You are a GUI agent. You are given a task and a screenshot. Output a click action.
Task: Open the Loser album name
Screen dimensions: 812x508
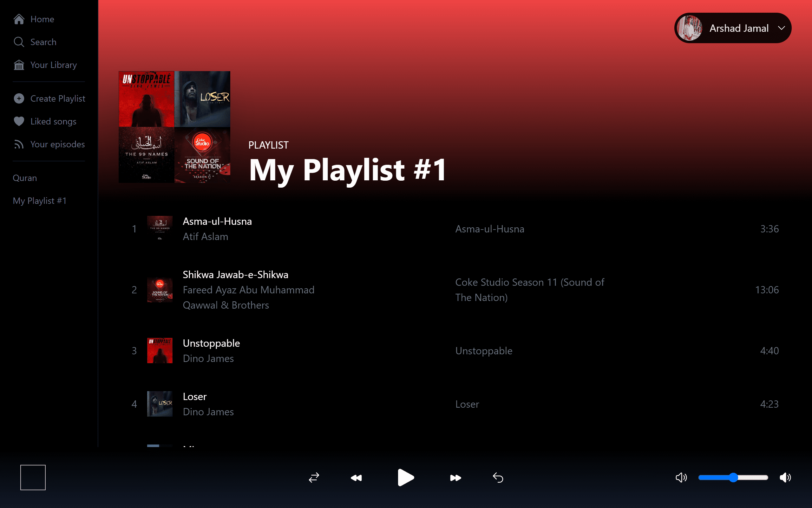coord(467,404)
